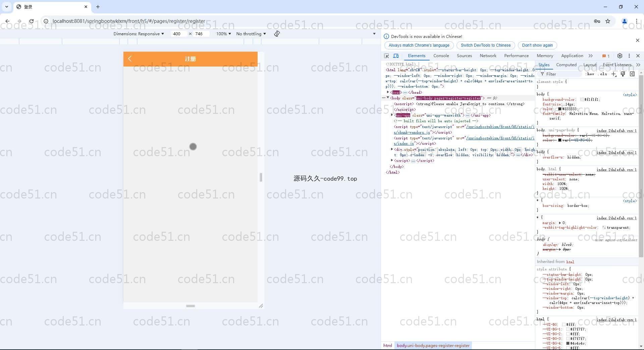Screen dimensions: 644x350
Task: Click the #333333 color swatch
Action: tap(560, 109)
